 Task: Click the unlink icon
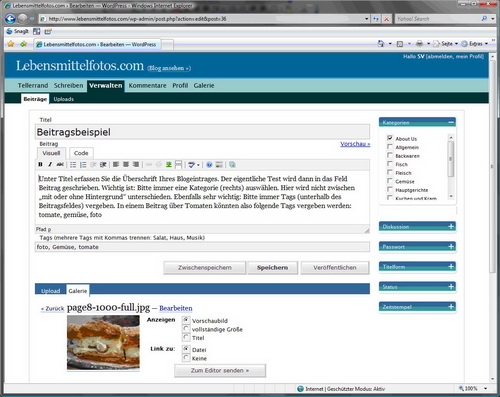click(x=159, y=164)
